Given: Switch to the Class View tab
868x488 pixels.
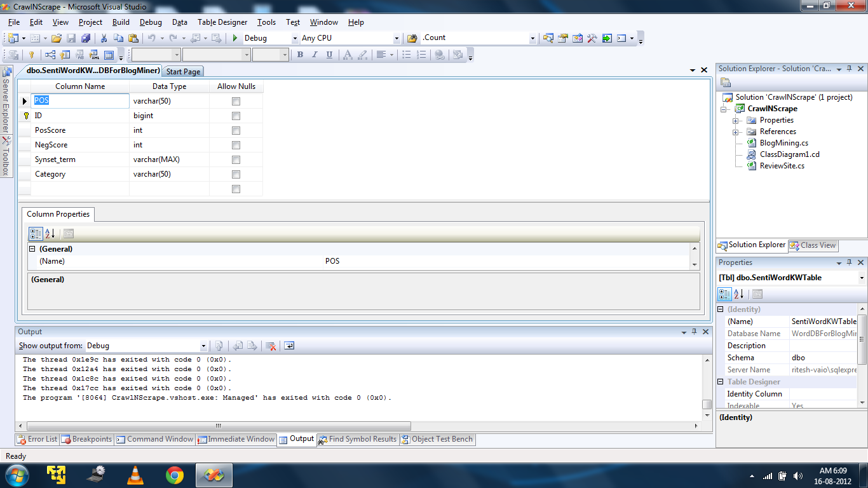Looking at the screenshot, I should point(813,245).
